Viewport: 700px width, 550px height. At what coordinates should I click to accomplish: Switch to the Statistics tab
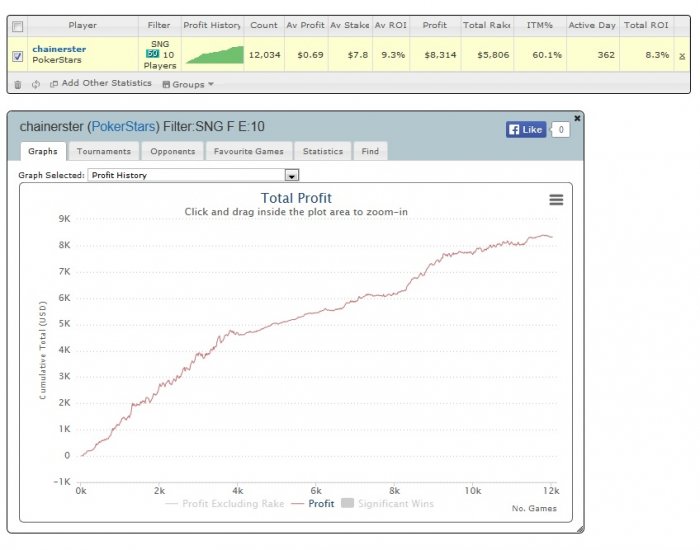point(323,151)
